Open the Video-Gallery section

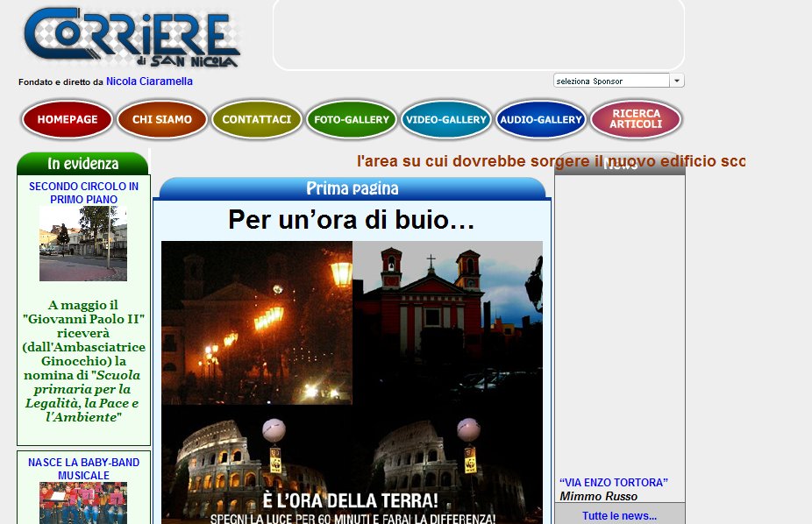point(446,119)
